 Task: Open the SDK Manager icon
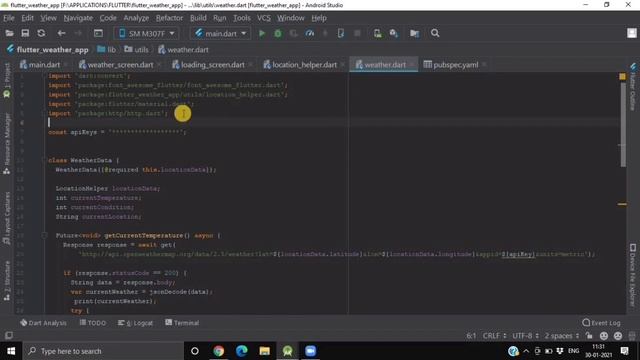pyautogui.click(x=393, y=33)
